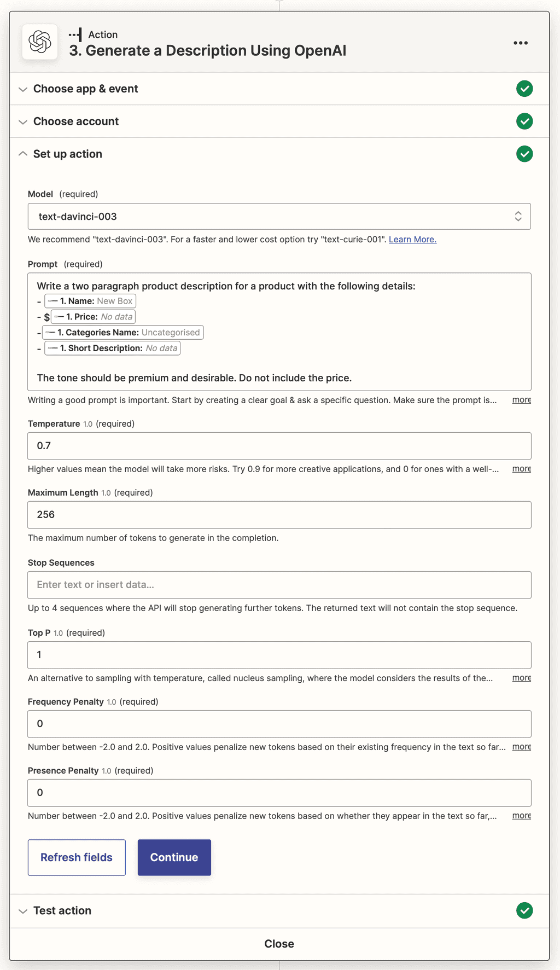This screenshot has height=970, width=560.
Task: Click the Close button at bottom
Action: 279,944
